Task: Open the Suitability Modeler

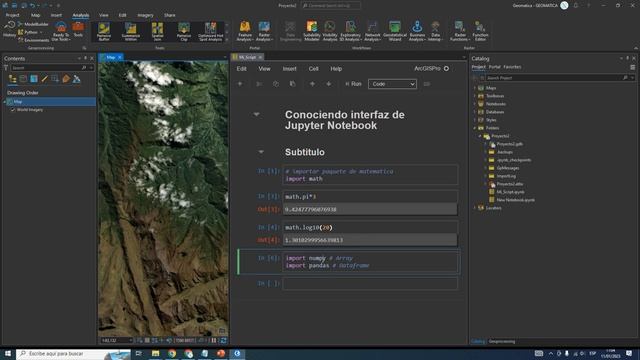Action: click(x=312, y=31)
